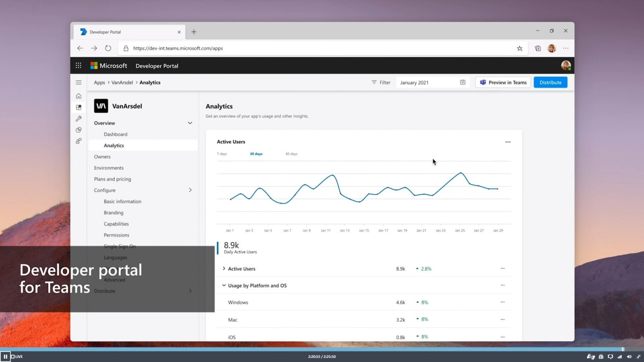The image size is (644, 362).
Task: Close the Developer Portal browser tab
Action: click(179, 32)
